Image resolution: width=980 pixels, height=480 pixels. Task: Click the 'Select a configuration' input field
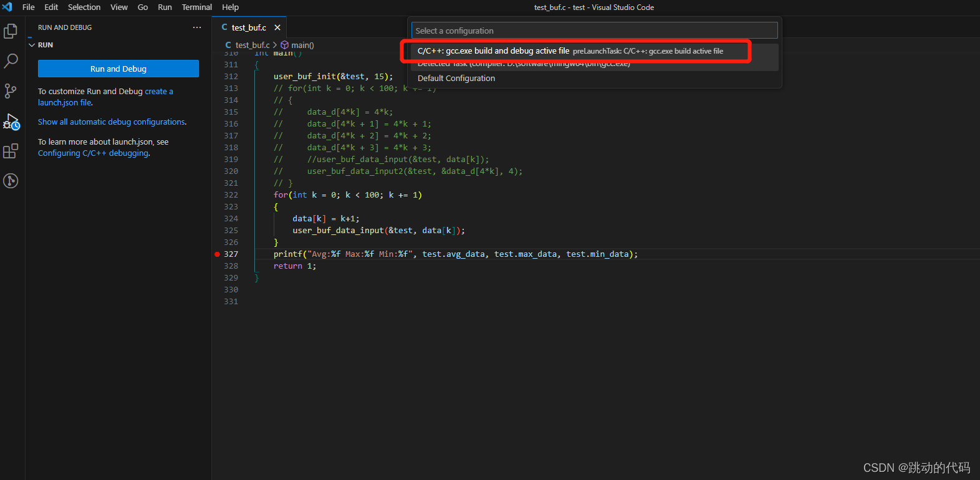594,31
